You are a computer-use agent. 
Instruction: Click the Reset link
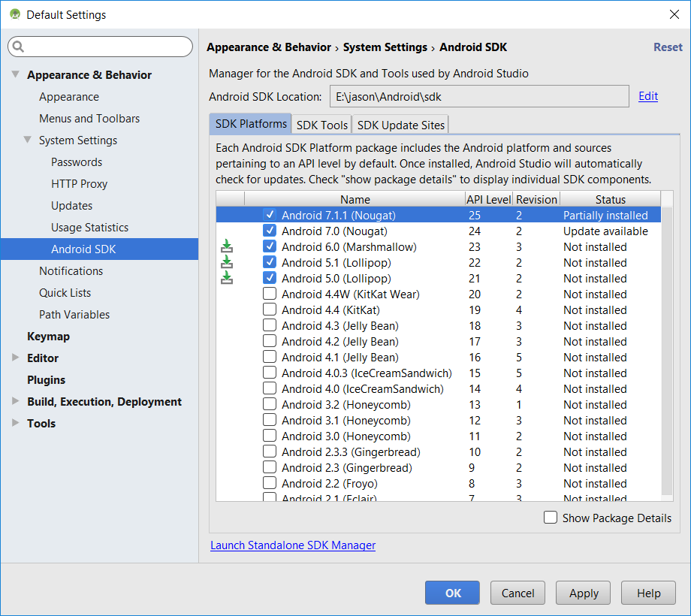pos(668,47)
